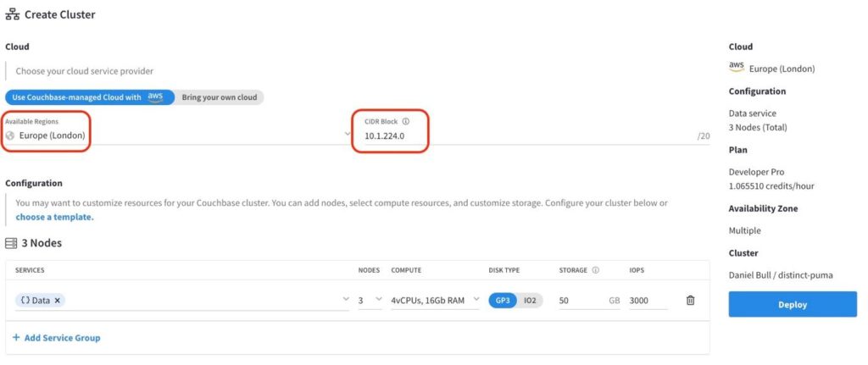
Task: Click the Create Cluster network icon
Action: tap(12, 15)
